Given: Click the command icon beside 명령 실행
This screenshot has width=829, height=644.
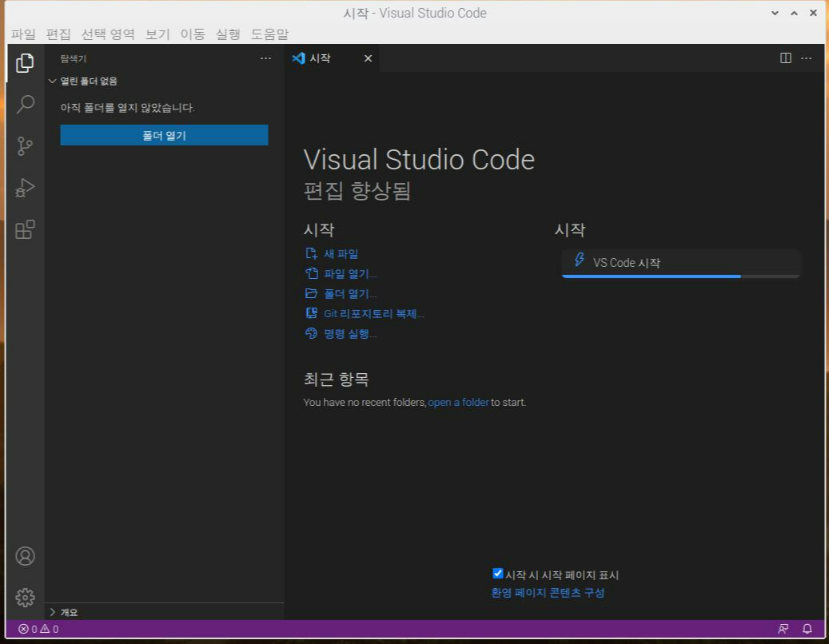Looking at the screenshot, I should point(312,333).
